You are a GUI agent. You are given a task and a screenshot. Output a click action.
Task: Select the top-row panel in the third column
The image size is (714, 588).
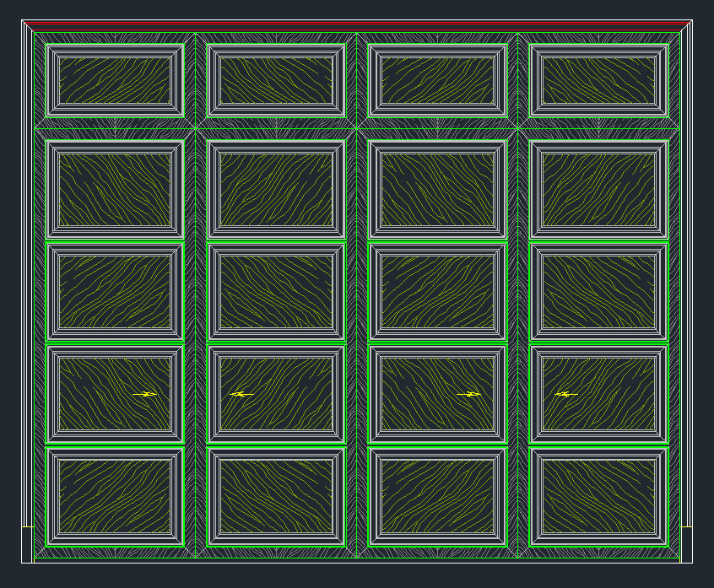pos(437,80)
